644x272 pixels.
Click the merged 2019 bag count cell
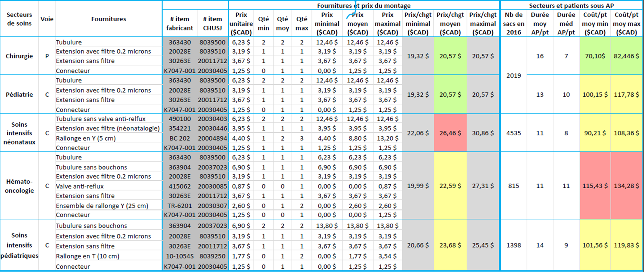(x=513, y=75)
